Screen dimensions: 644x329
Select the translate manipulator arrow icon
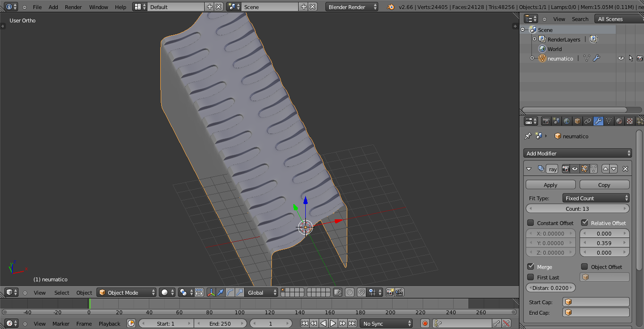point(220,292)
